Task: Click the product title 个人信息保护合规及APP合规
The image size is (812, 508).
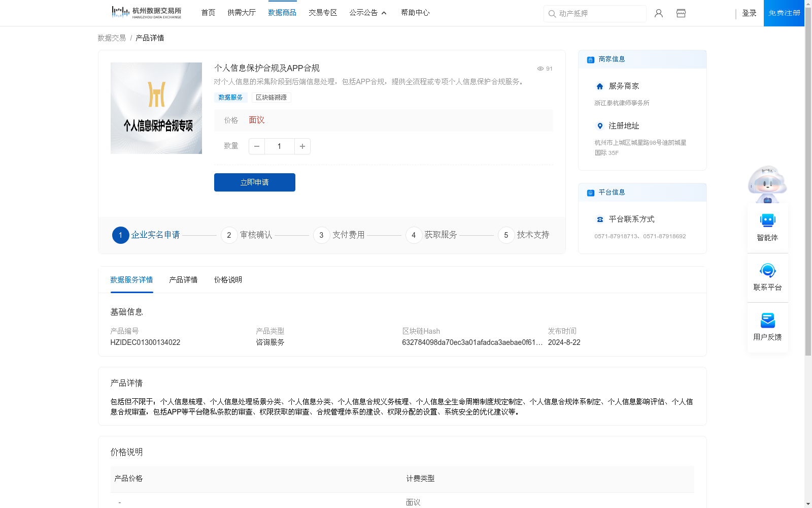Action: point(267,68)
